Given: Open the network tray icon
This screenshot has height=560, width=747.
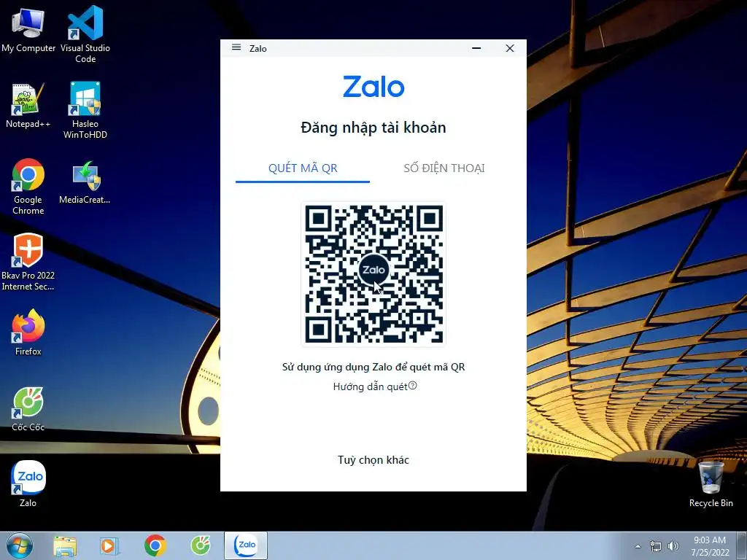Looking at the screenshot, I should (656, 546).
